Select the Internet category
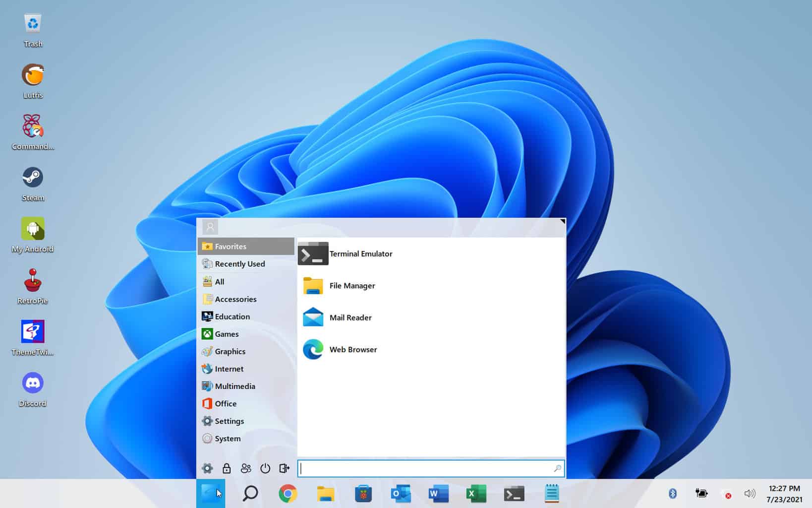Viewport: 812px width, 508px height. 246,369
